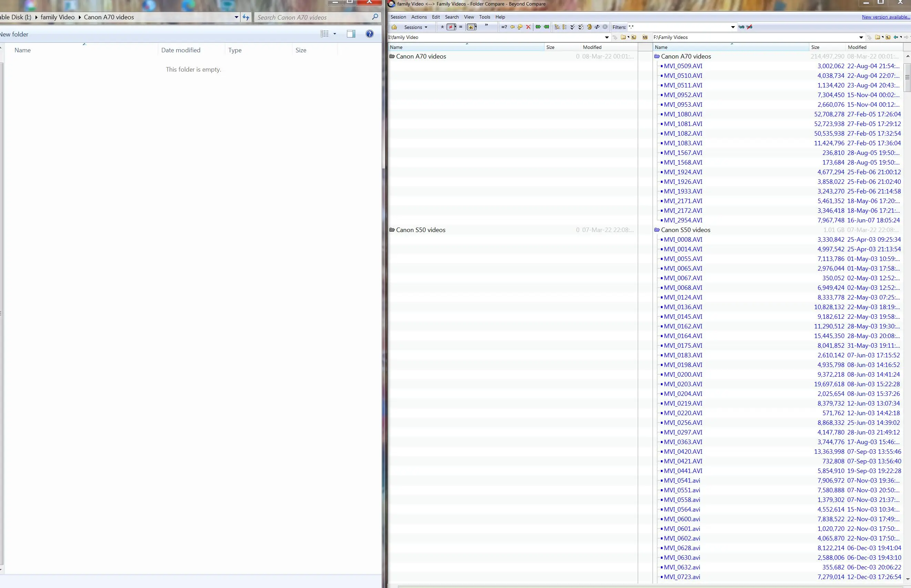Screen dimensions: 911x588
Task: Click the New folder button in Explorer
Action: pyautogui.click(x=14, y=34)
